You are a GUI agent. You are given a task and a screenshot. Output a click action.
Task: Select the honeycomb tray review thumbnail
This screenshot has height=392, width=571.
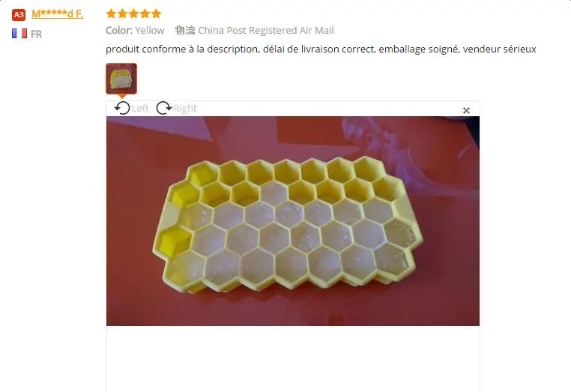point(121,79)
